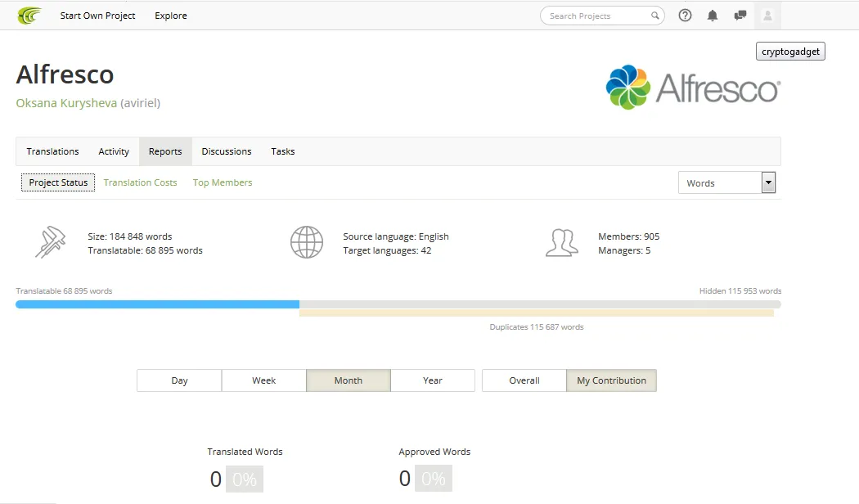Switch to the Activity tab

pyautogui.click(x=114, y=151)
